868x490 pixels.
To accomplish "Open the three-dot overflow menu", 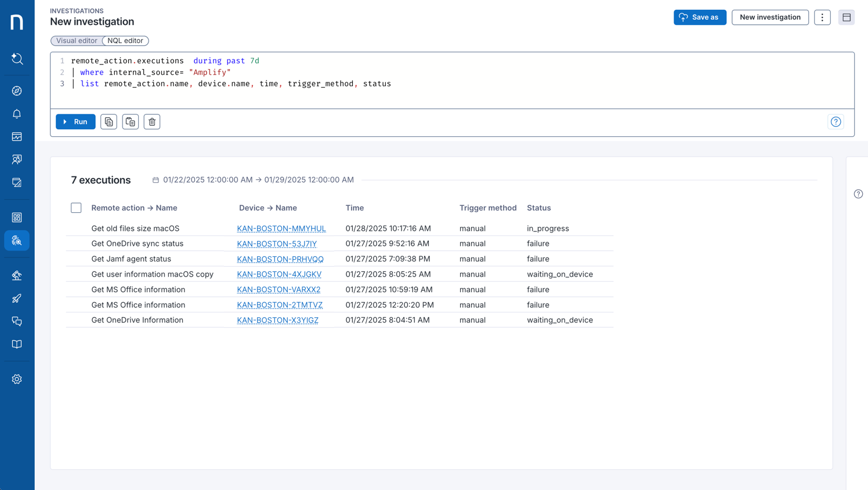I will 822,17.
